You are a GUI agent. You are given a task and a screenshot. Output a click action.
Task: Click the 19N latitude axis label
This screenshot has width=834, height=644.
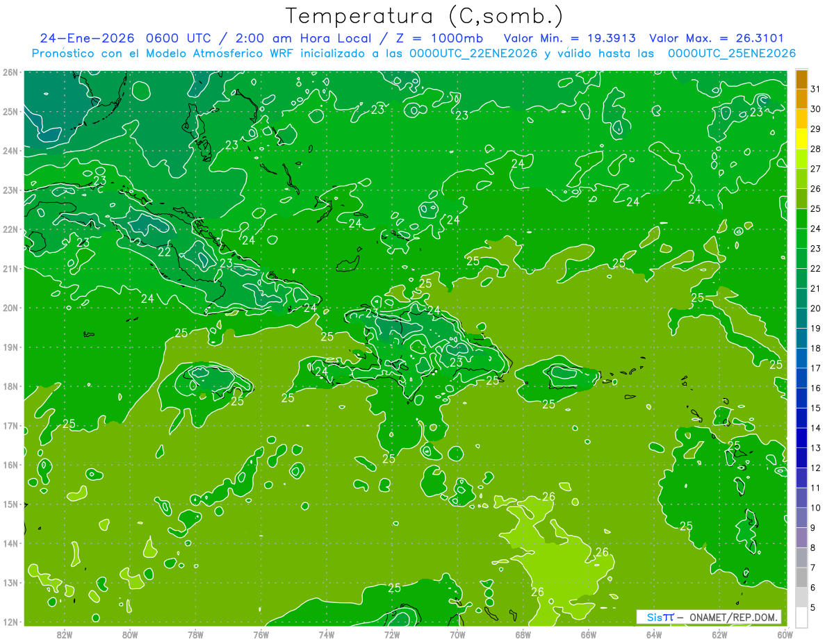point(10,347)
